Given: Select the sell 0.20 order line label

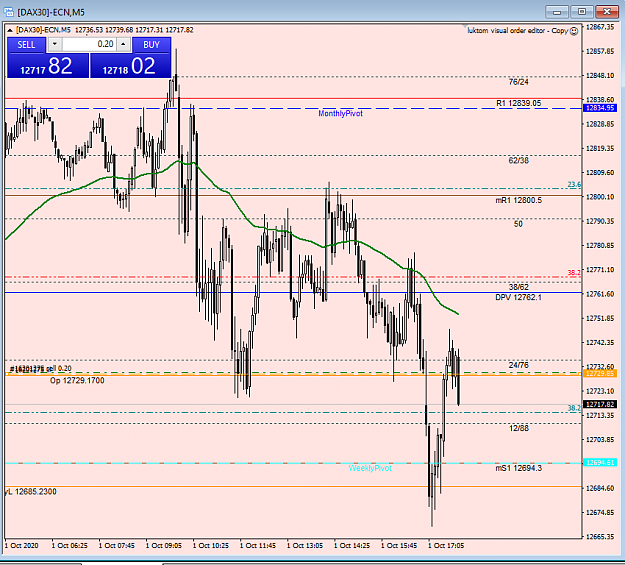Looking at the screenshot, I should pyautogui.click(x=40, y=369).
